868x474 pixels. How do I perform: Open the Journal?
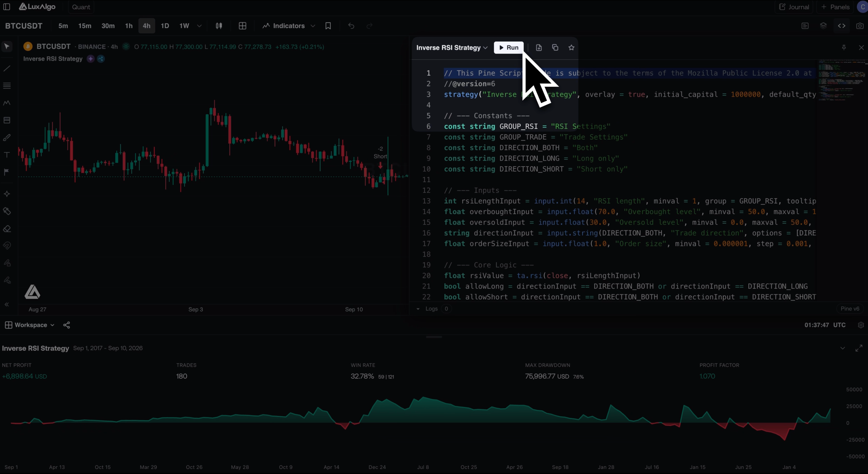794,7
